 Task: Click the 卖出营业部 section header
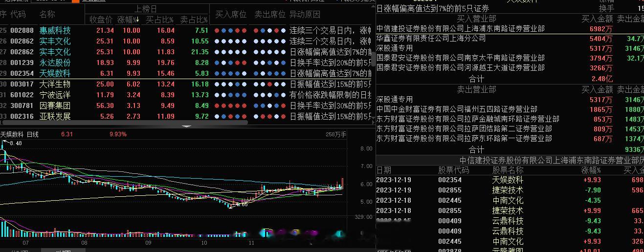coord(476,89)
